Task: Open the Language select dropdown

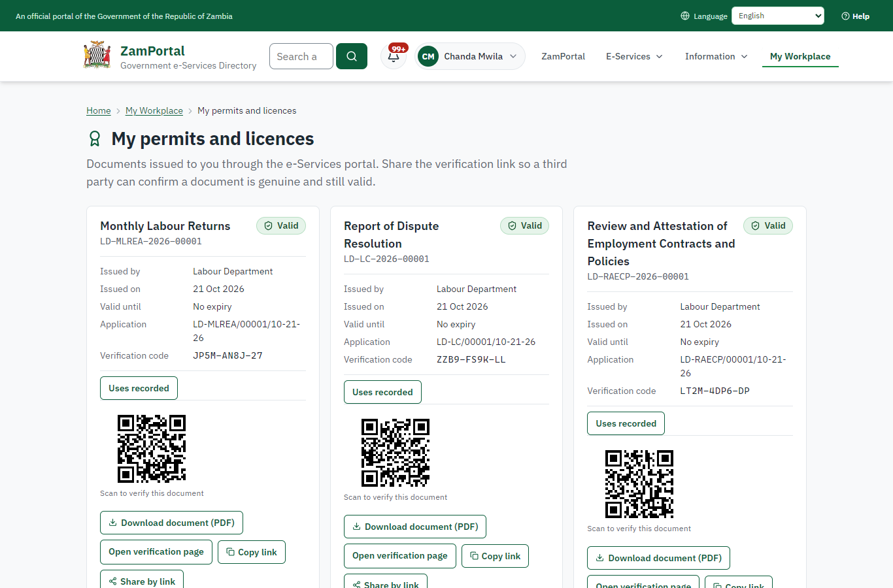Action: click(x=778, y=16)
